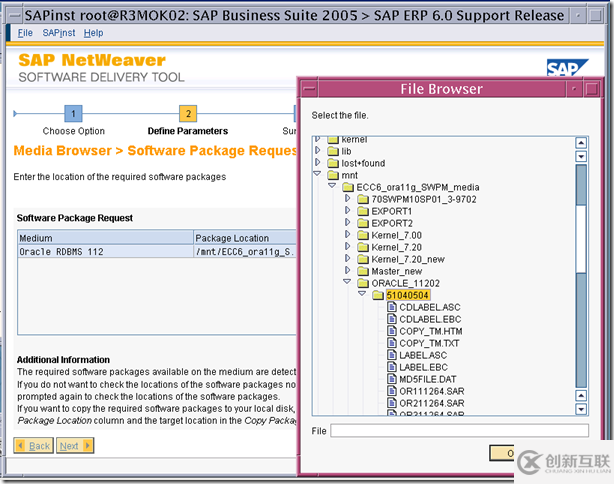
Task: Select file name LABEL.EBC
Action: click(423, 367)
